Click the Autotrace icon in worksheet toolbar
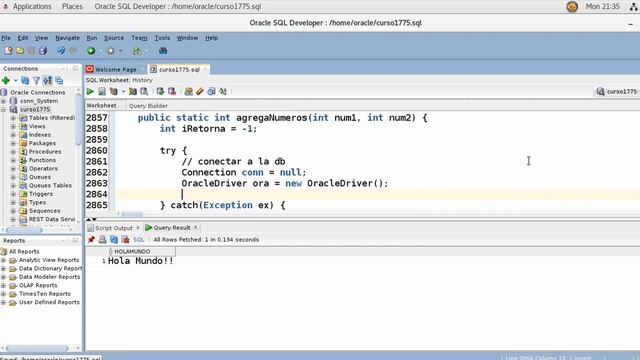The width and height of the screenshot is (640, 360). [x=133, y=91]
